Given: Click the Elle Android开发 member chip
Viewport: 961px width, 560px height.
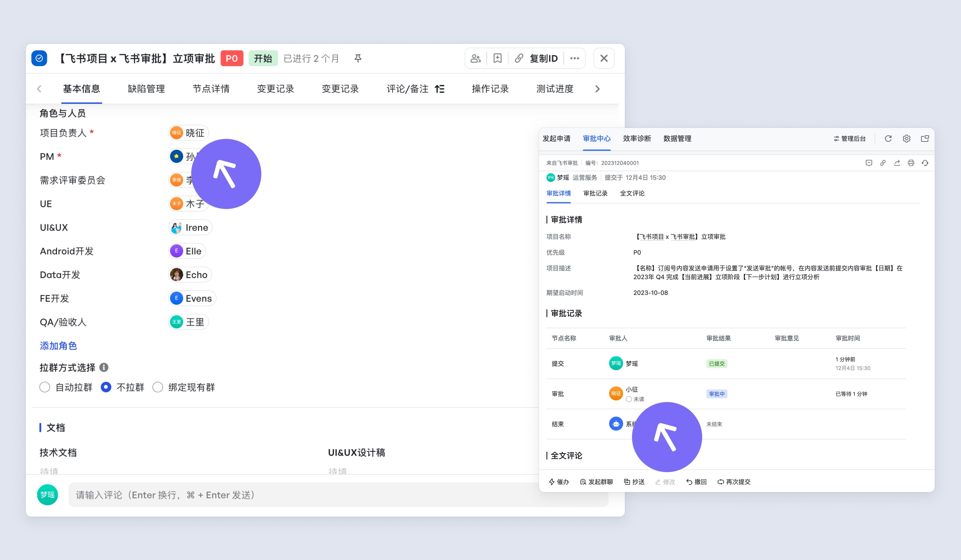Looking at the screenshot, I should [187, 251].
